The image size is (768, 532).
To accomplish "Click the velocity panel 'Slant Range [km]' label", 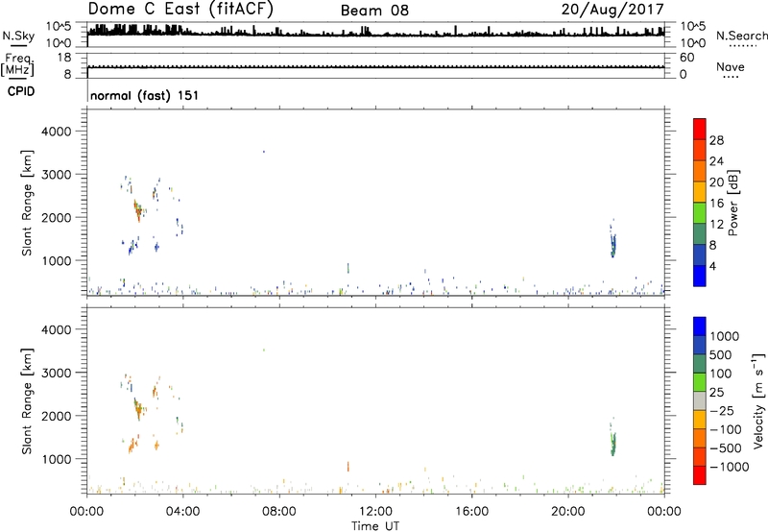I will tap(27, 401).
